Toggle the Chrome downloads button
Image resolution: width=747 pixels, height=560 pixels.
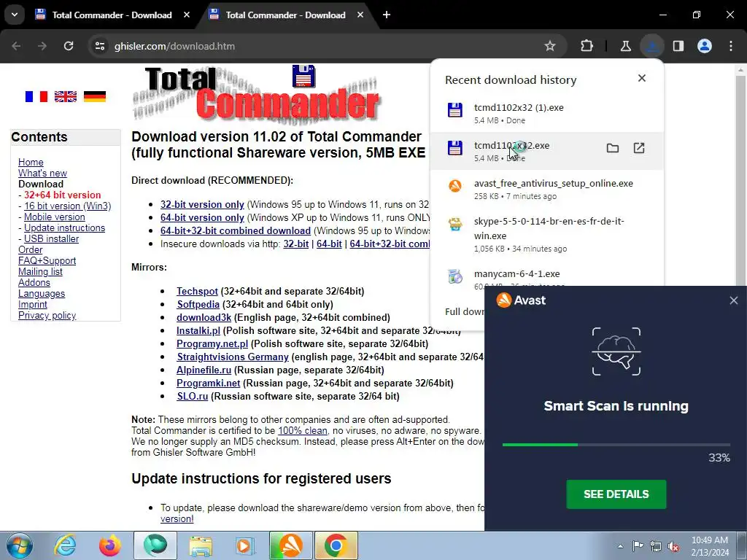(x=651, y=46)
